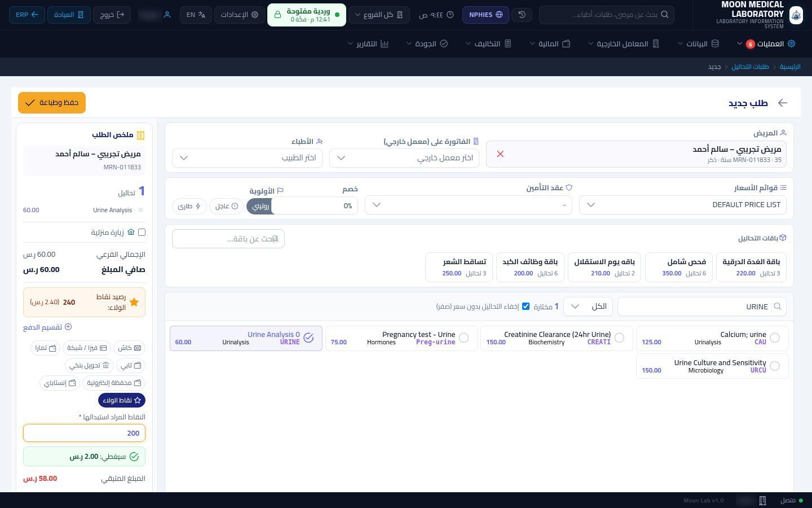Set priority to روتيني
Image resolution: width=812 pixels, height=508 pixels.
pyautogui.click(x=261, y=206)
